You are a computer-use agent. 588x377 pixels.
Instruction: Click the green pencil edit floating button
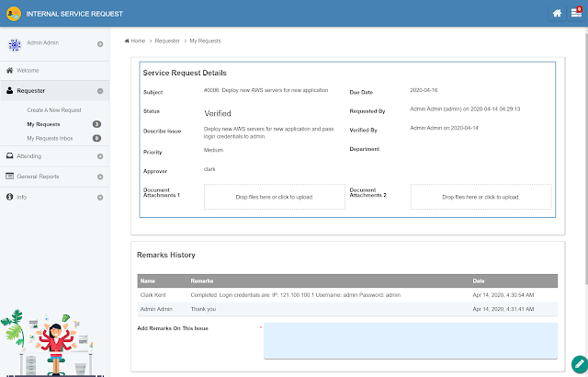580,364
